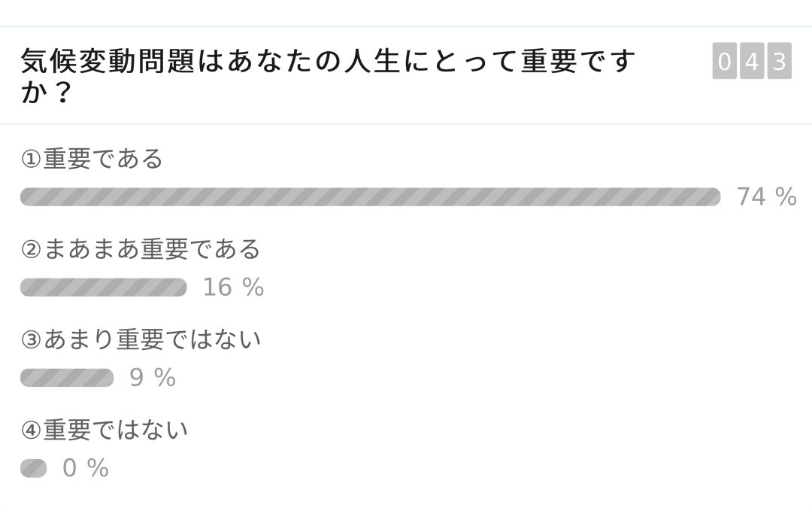Click the middle counter digit 4

(x=752, y=61)
